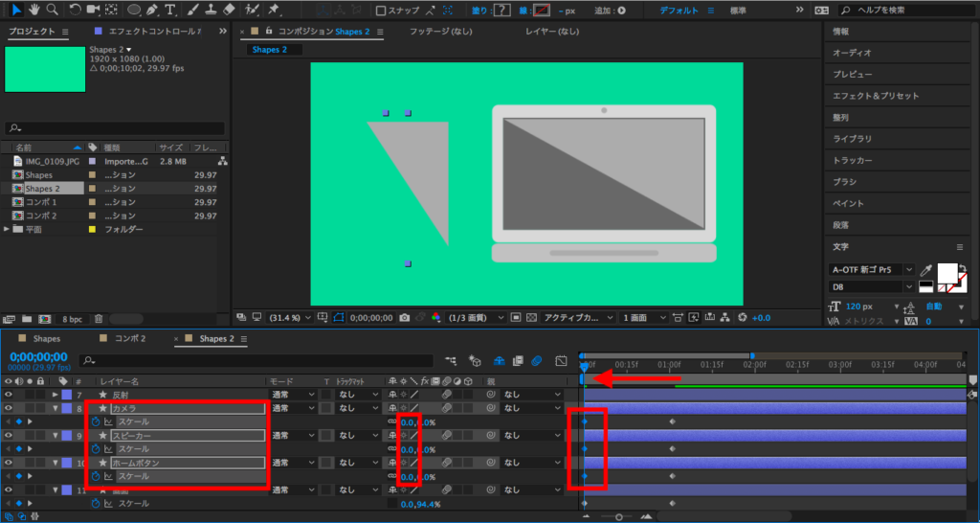Select コンポ 1 in the project list
The image size is (980, 523).
pos(41,202)
